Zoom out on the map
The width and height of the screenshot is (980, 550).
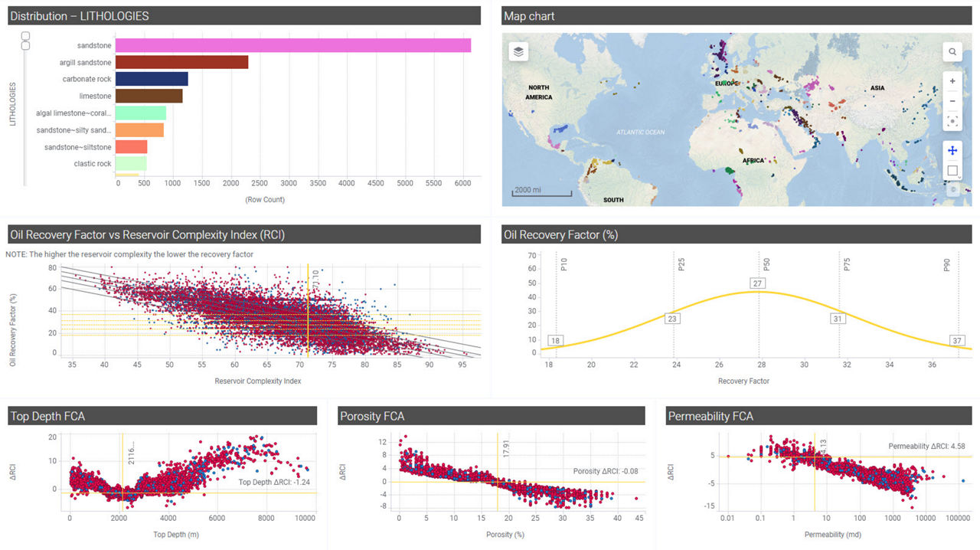pyautogui.click(x=952, y=100)
